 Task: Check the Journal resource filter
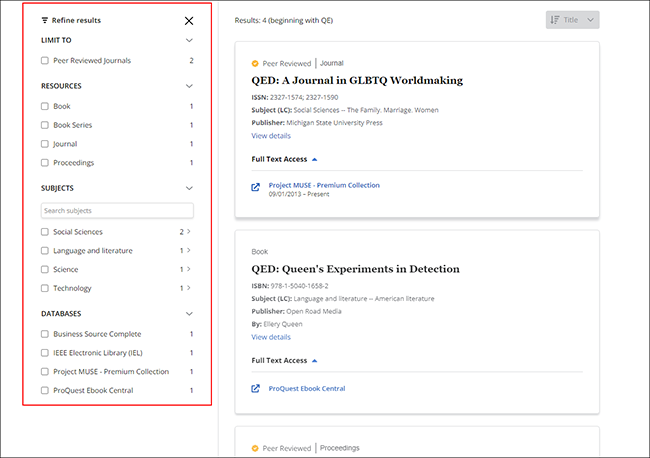point(45,144)
